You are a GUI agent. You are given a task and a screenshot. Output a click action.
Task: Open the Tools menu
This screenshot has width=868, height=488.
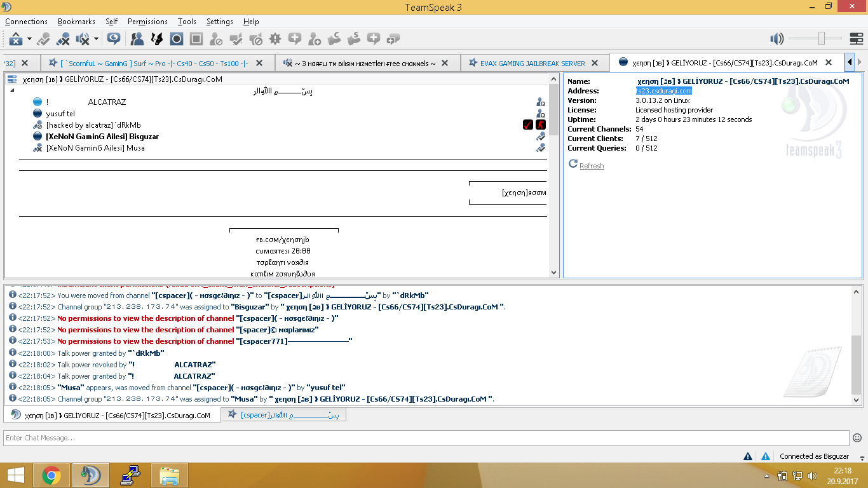(187, 22)
